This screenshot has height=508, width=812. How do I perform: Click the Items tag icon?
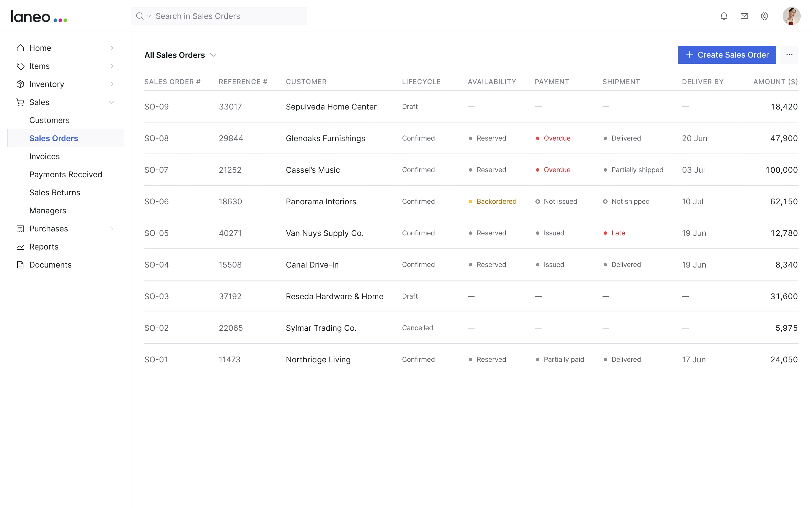point(21,66)
